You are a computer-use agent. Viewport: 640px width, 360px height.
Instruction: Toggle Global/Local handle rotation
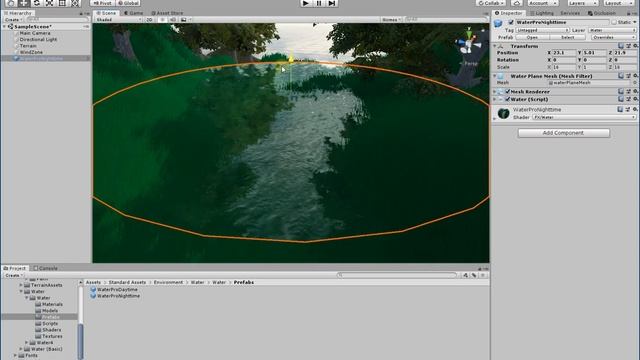click(128, 3)
